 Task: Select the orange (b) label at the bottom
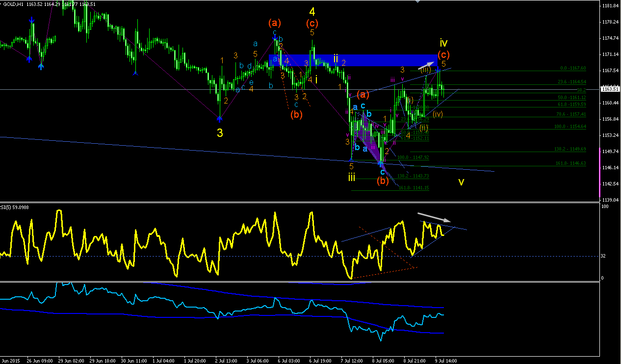coord(383,181)
